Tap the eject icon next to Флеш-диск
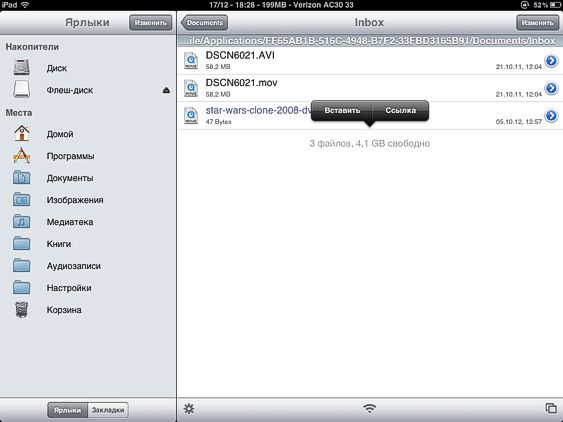 166,90
